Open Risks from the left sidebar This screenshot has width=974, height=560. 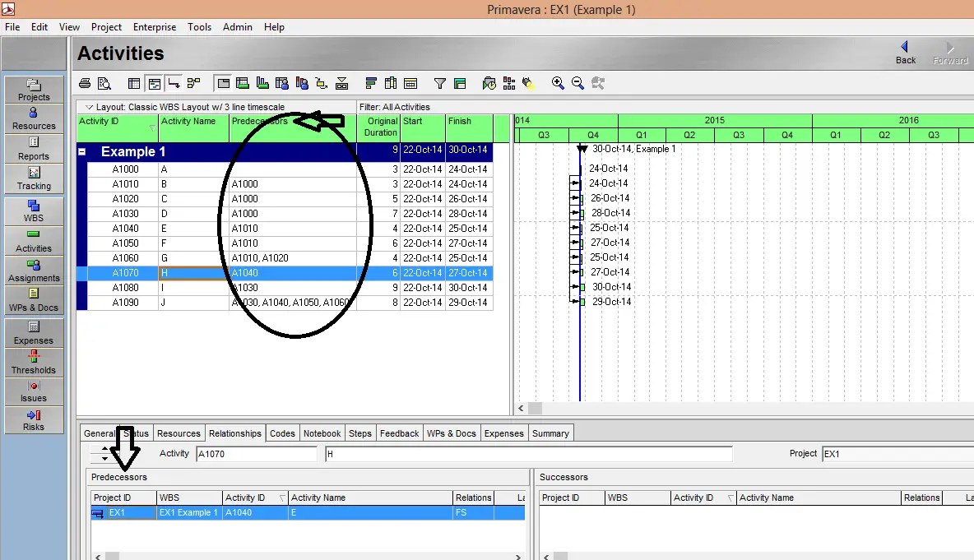[x=35, y=419]
